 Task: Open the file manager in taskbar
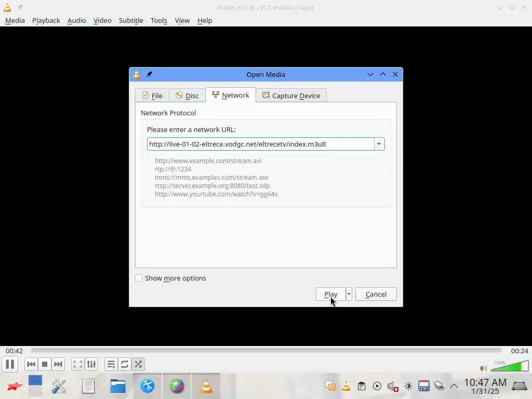click(x=118, y=386)
